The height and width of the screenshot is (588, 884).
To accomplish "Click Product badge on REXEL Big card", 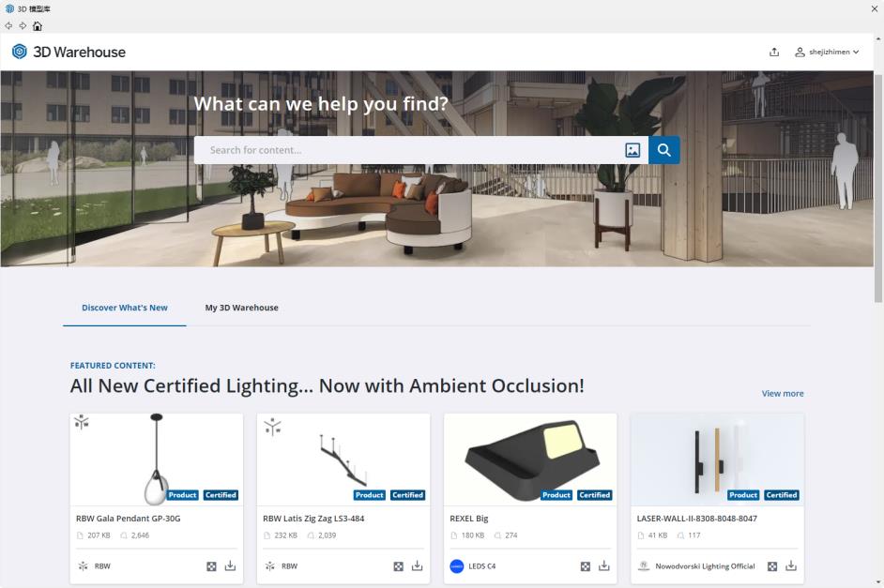I will coord(556,495).
